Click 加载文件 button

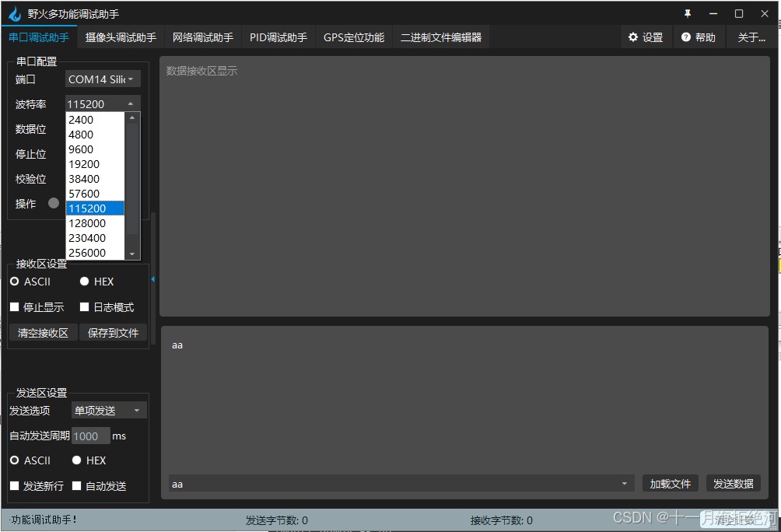click(670, 484)
